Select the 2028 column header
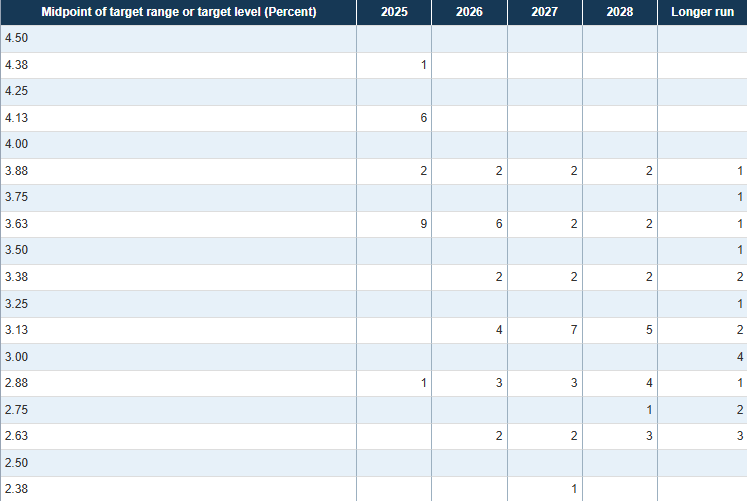 619,12
